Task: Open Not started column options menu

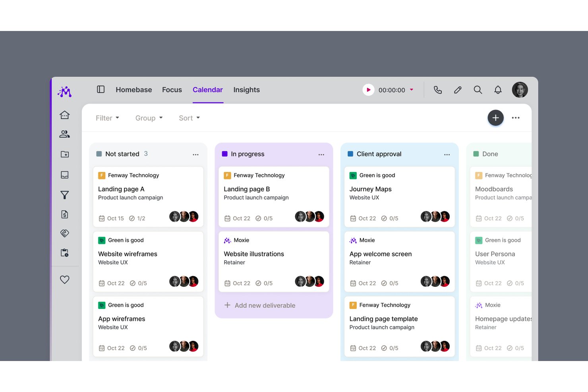Action: click(x=195, y=154)
